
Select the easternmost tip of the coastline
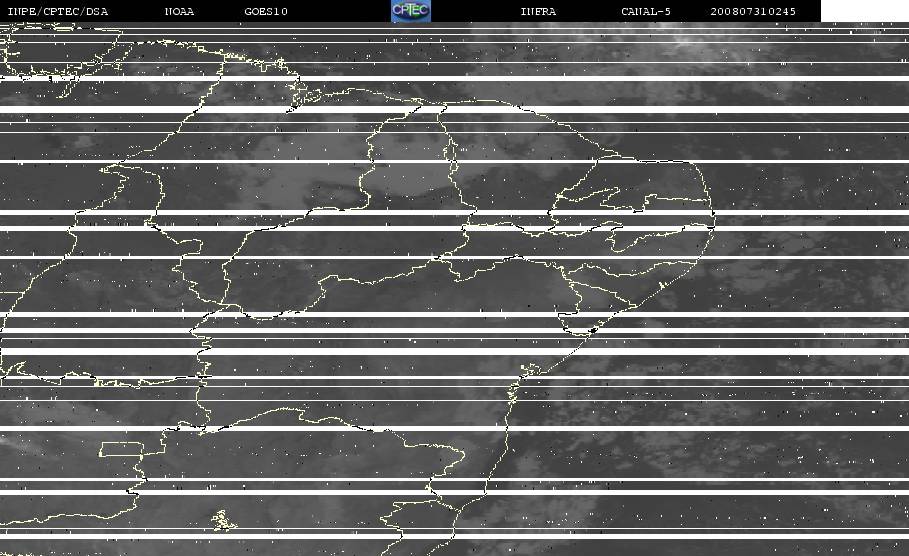click(714, 217)
